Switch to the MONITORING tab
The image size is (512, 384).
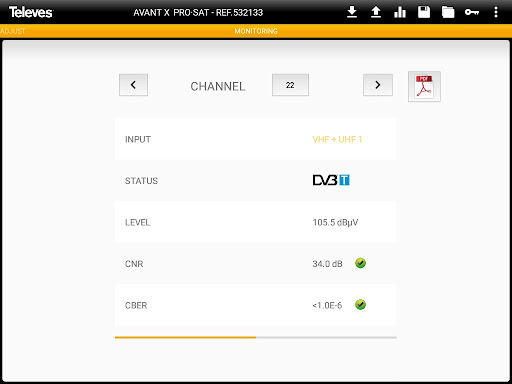click(x=256, y=31)
